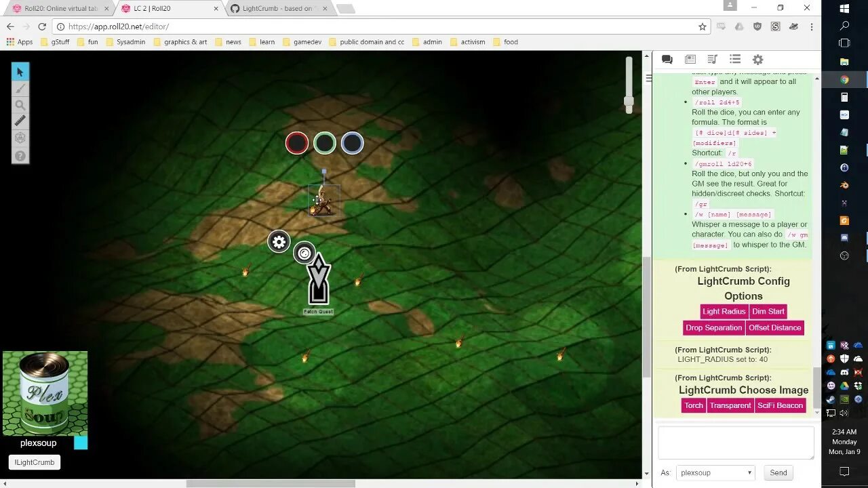Image resolution: width=868 pixels, height=488 pixels.
Task: Open the Journal tab in sidebar
Action: (690, 60)
